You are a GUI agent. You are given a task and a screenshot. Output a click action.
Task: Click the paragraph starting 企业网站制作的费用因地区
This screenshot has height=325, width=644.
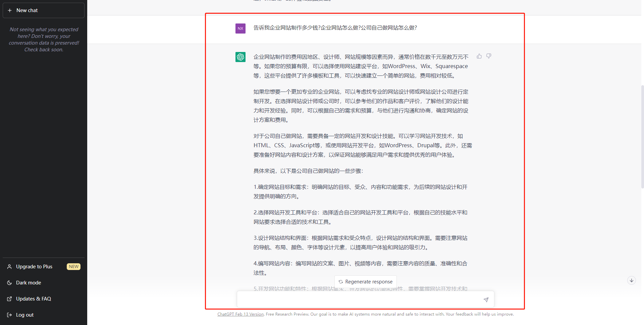[x=361, y=66]
